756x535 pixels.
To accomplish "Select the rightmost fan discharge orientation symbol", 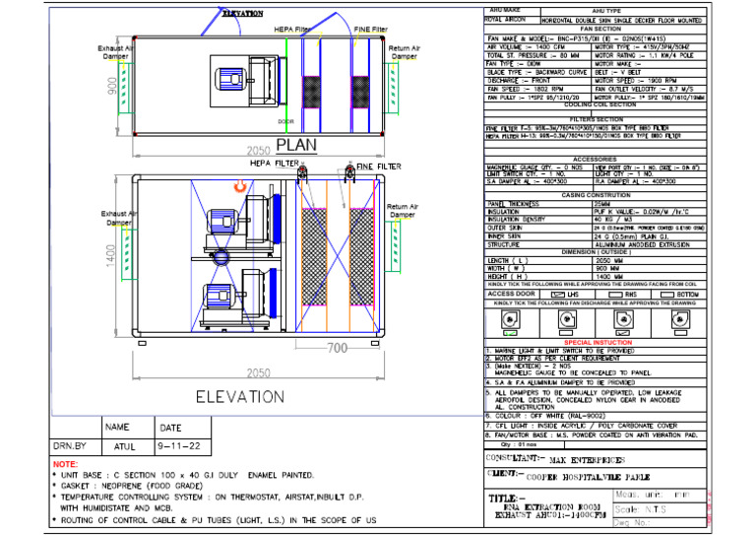I will [680, 319].
